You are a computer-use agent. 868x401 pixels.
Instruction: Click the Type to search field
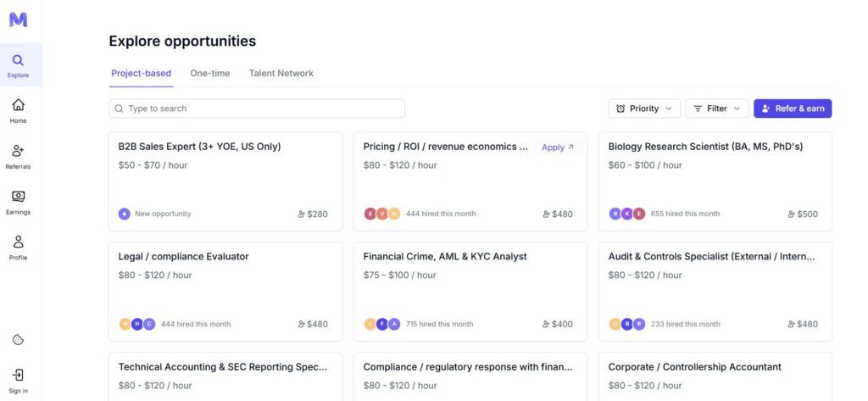257,109
